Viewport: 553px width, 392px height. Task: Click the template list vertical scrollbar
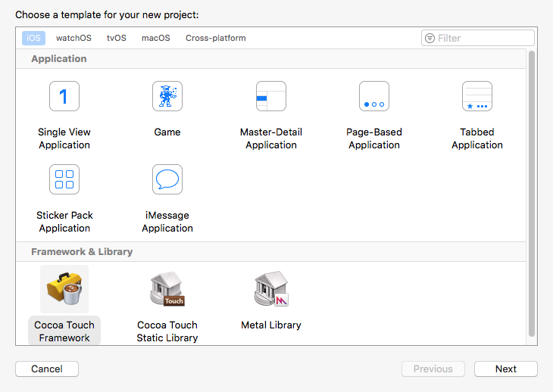pyautogui.click(x=532, y=194)
